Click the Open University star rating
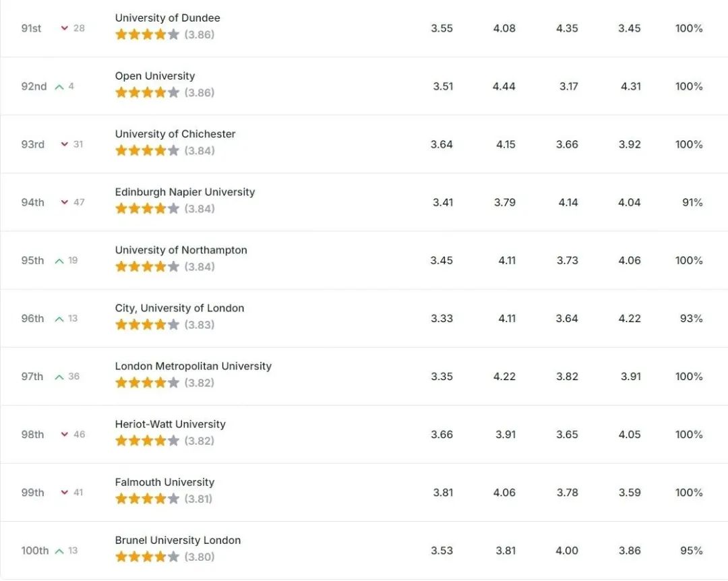The height and width of the screenshot is (581, 728). click(x=147, y=92)
